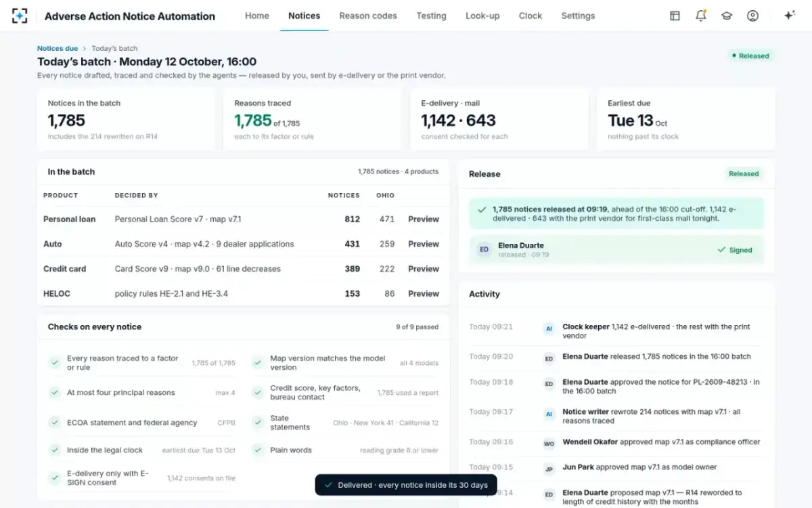
Task: Open the user profile icon
Action: pos(752,16)
